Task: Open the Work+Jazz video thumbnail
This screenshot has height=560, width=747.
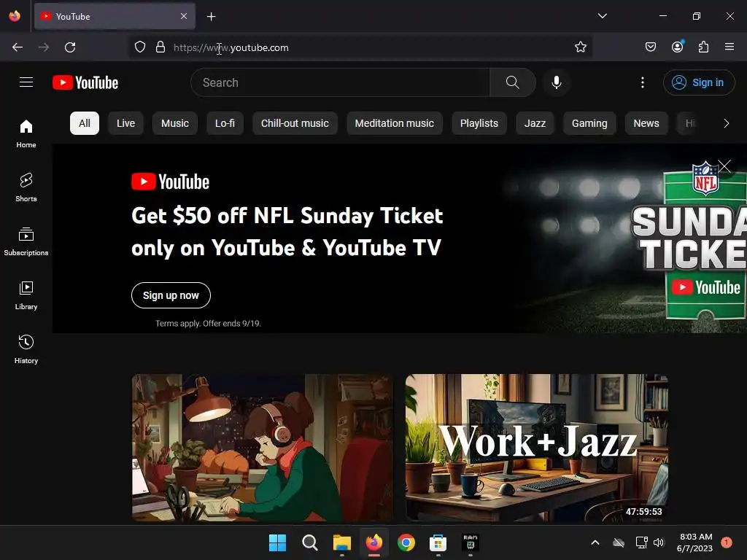Action: pos(536,448)
